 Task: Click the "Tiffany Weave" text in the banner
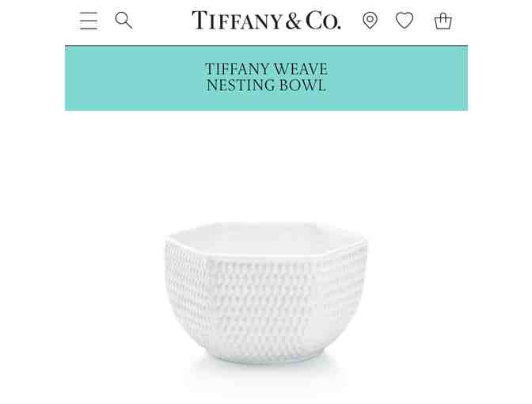click(x=266, y=69)
